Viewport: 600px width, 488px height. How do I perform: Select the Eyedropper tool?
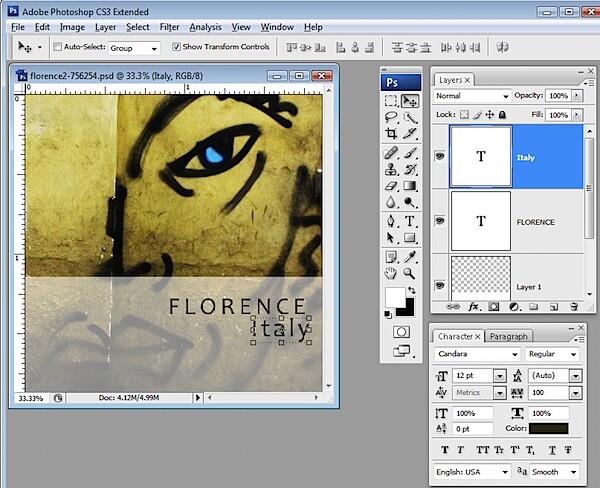409,257
